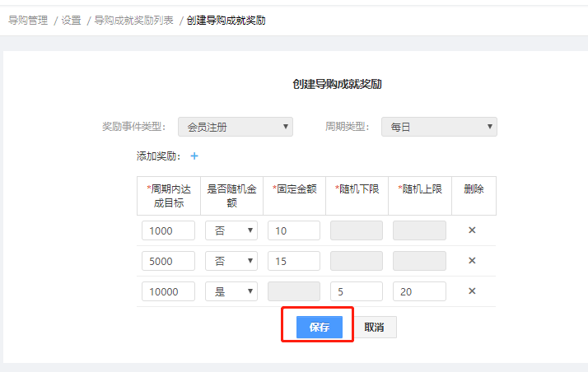The height and width of the screenshot is (372, 588).
Task: Focus fixed amount field containing 15
Action: (294, 261)
